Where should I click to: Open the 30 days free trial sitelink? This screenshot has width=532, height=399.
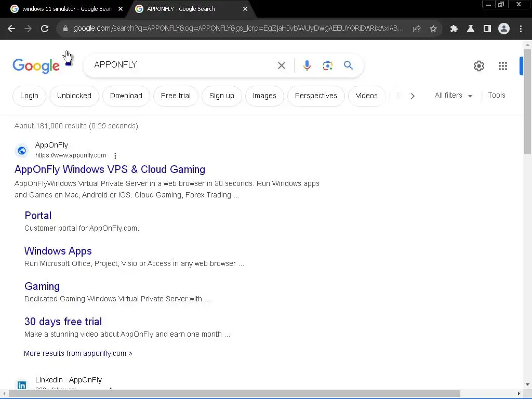click(63, 321)
